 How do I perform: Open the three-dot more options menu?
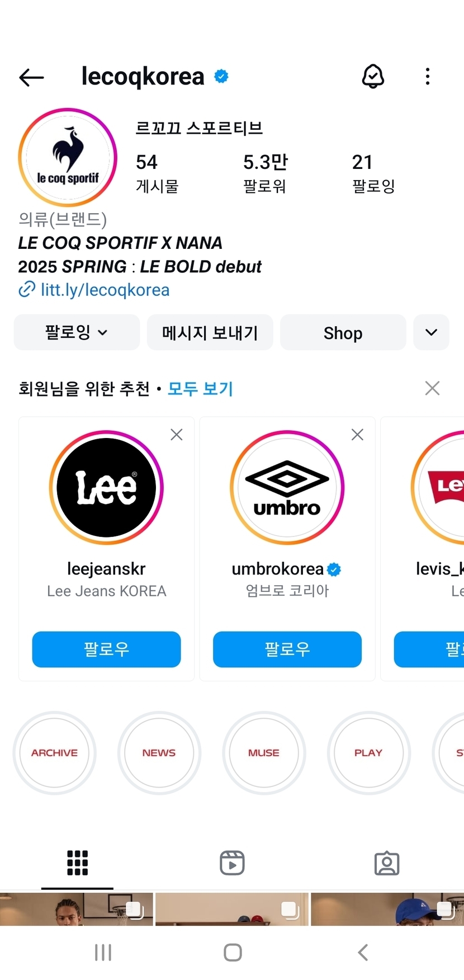428,76
